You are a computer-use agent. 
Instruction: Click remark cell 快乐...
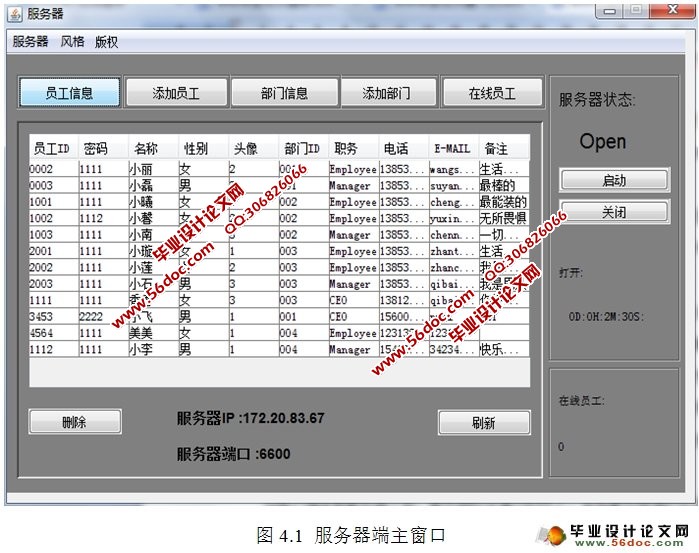click(x=504, y=349)
